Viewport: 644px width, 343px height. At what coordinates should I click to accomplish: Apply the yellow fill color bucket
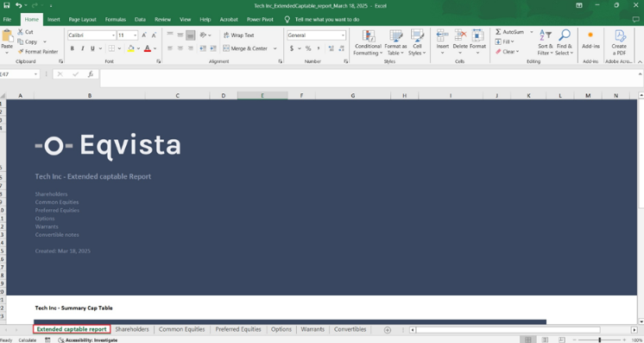[130, 48]
